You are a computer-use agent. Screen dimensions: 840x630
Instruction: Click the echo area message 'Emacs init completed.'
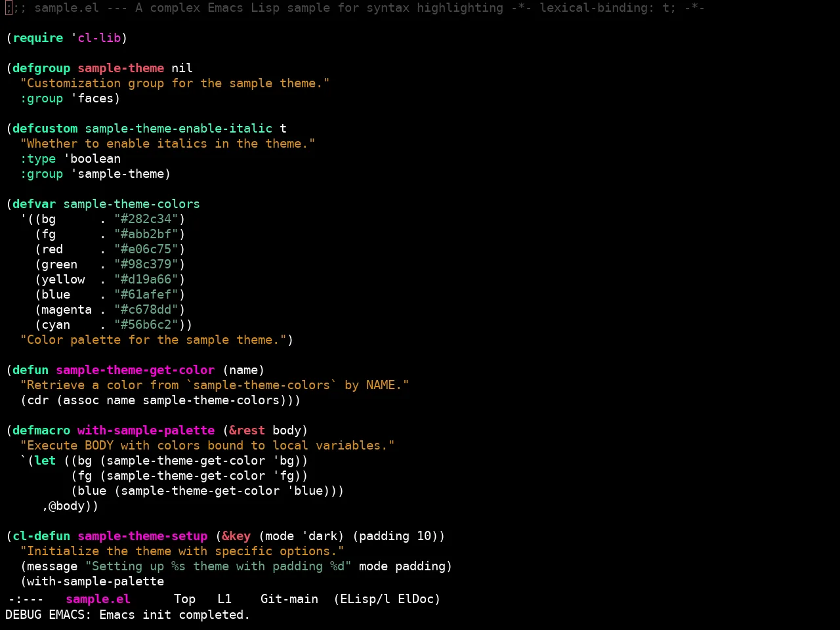click(175, 615)
